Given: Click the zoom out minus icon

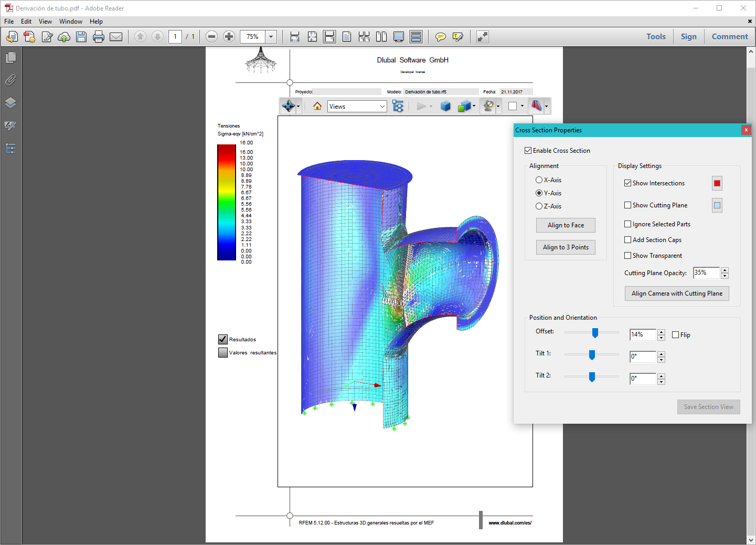Looking at the screenshot, I should tap(212, 37).
